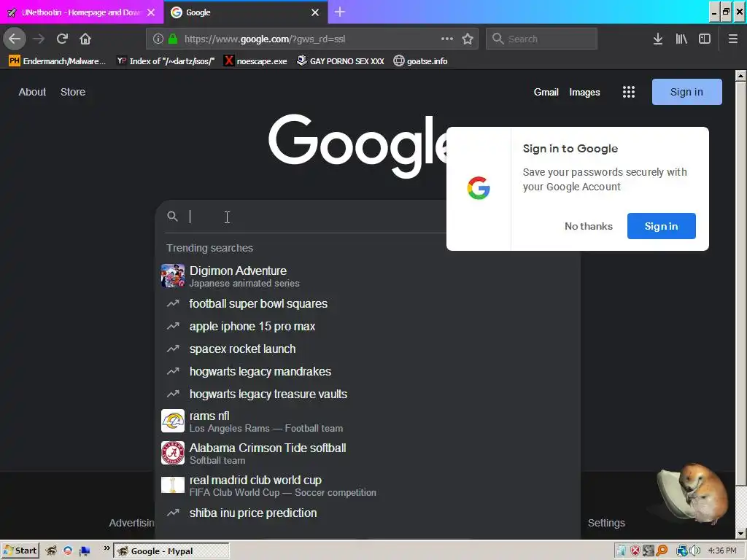747x560 pixels.
Task: Expand quick launch overflow chevron
Action: [107, 548]
